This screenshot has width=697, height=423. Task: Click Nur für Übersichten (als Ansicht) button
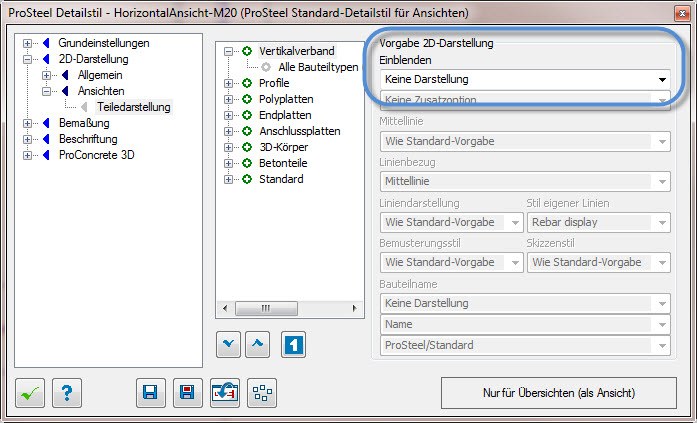coord(559,393)
